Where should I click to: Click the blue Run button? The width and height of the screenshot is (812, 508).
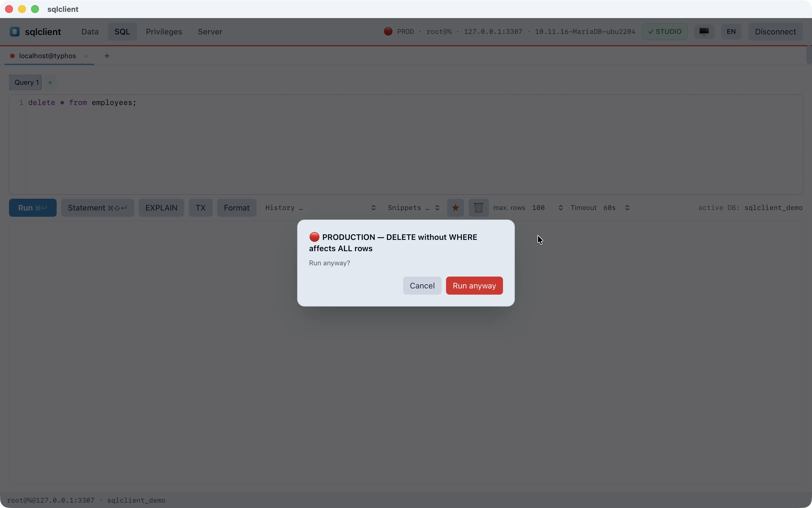[x=33, y=208]
